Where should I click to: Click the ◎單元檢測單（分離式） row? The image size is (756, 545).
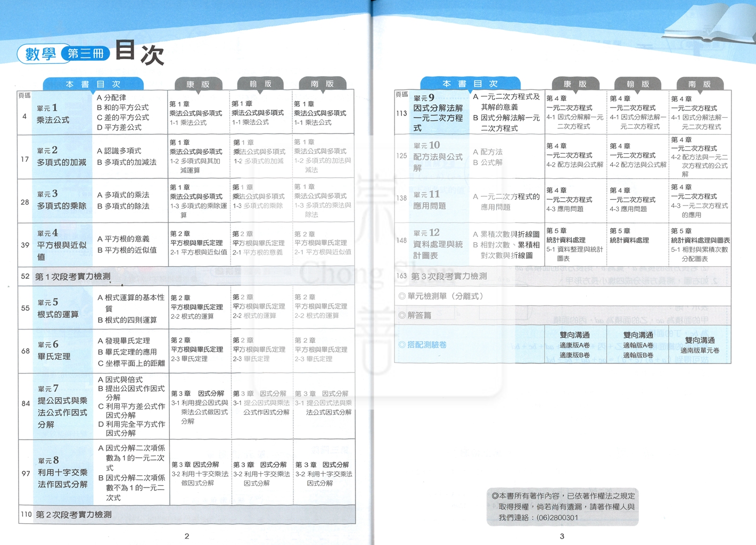pyautogui.click(x=563, y=296)
